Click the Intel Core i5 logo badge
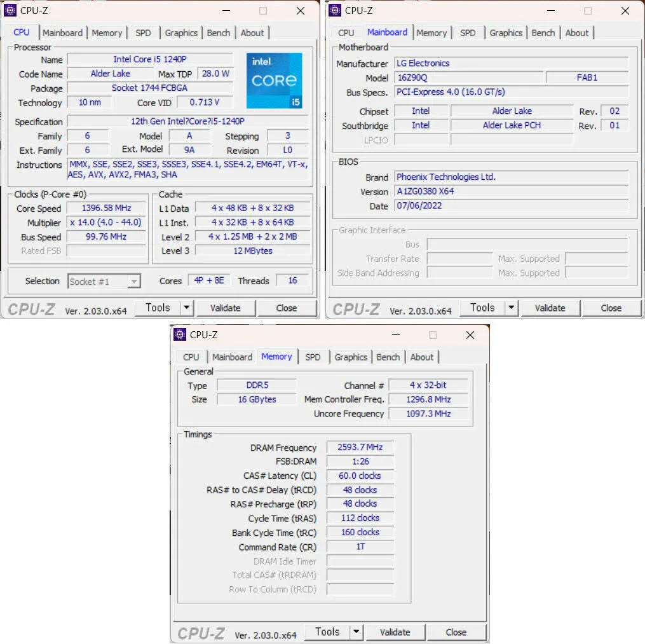Screen dimensions: 645x644 click(x=274, y=81)
